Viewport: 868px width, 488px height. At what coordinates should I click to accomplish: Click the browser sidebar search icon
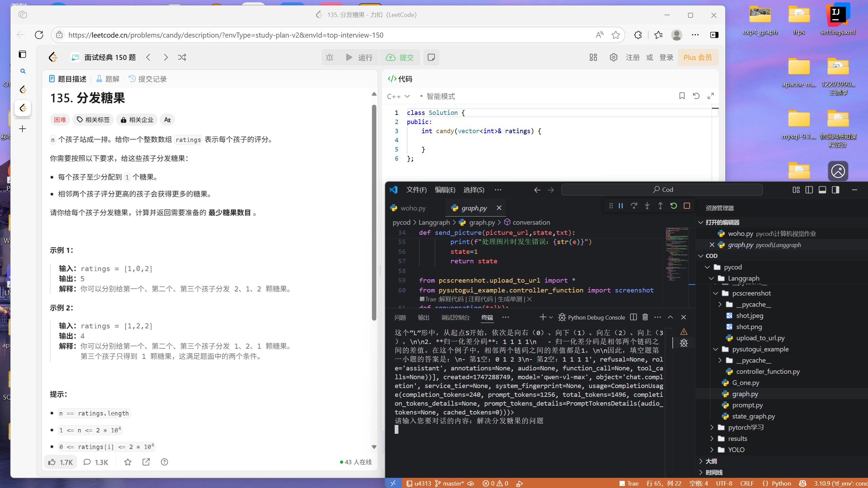coord(23,71)
